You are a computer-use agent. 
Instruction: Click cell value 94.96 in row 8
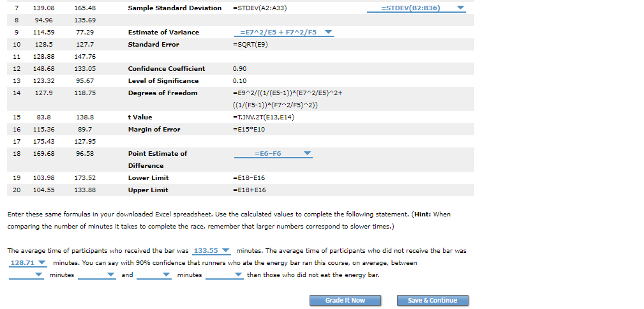44,20
